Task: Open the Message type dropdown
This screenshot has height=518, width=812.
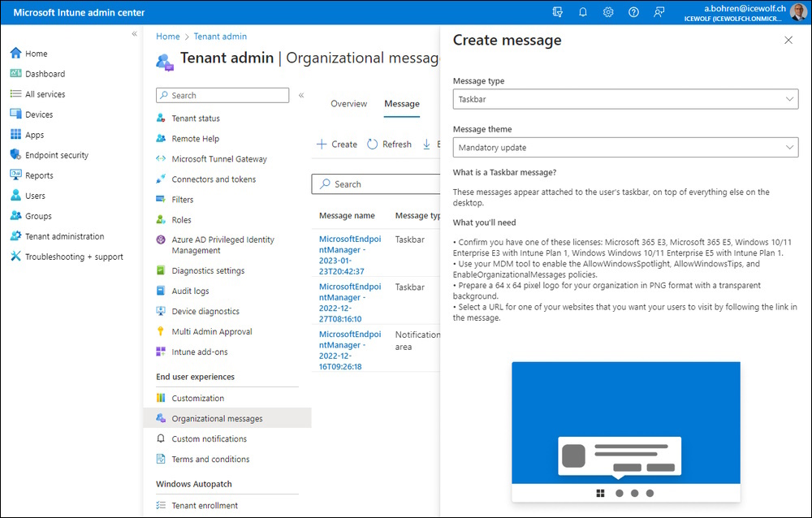Action: click(x=625, y=99)
